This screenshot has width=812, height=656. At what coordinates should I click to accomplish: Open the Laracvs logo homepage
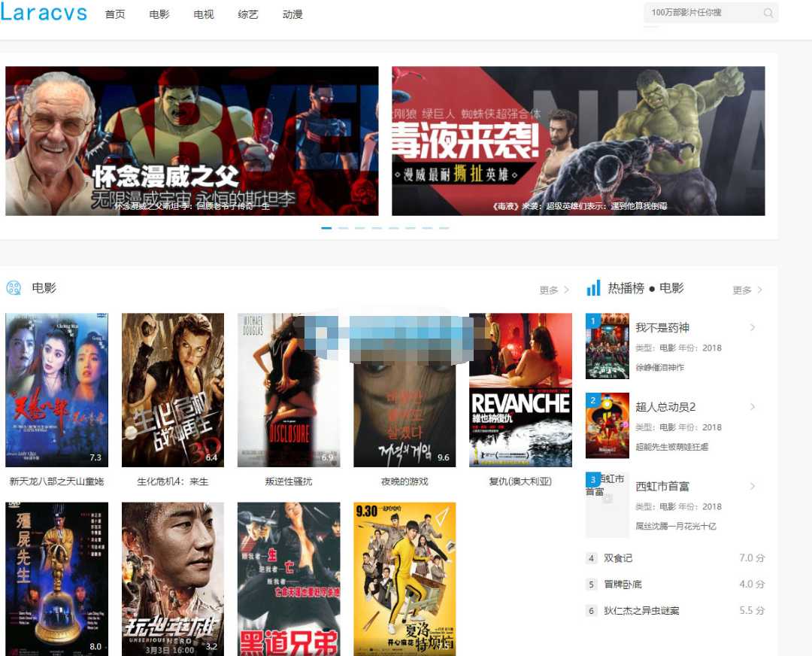point(44,13)
